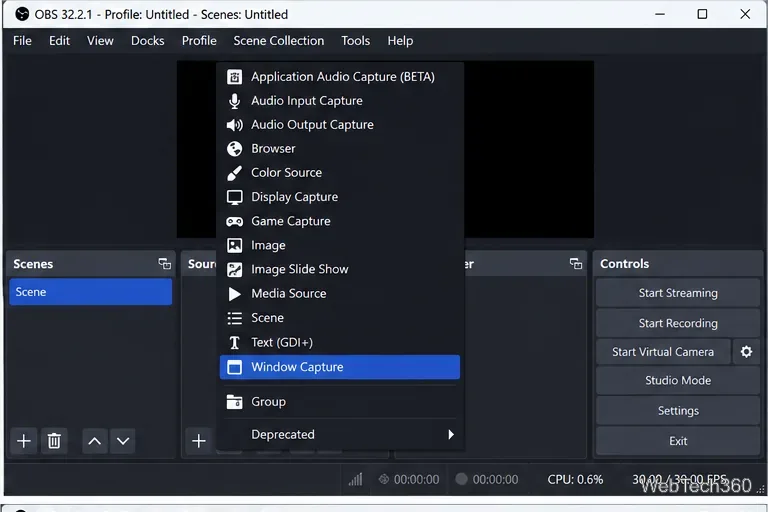
Task: Click the window icon for Window Capture
Action: click(235, 367)
